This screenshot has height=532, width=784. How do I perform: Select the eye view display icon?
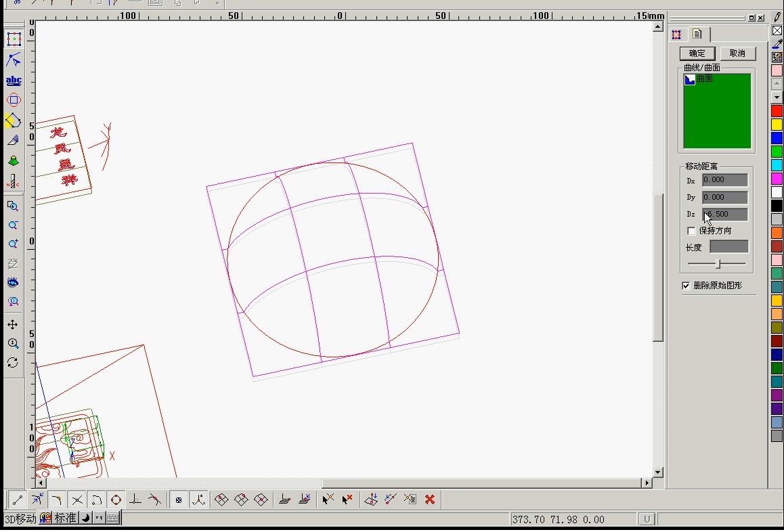point(13,282)
